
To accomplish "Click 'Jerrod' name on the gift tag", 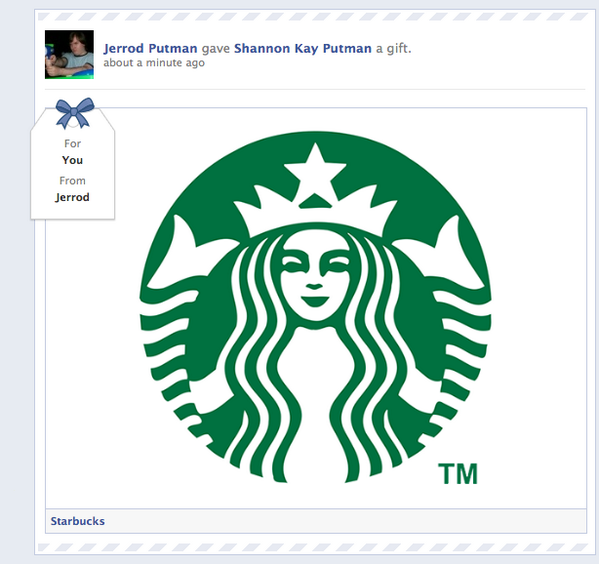I will tap(72, 197).
